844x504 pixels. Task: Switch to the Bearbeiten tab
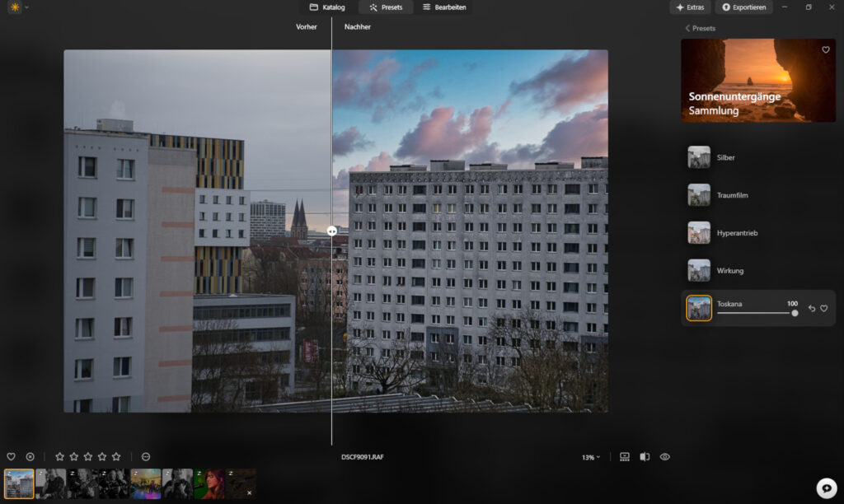(444, 7)
